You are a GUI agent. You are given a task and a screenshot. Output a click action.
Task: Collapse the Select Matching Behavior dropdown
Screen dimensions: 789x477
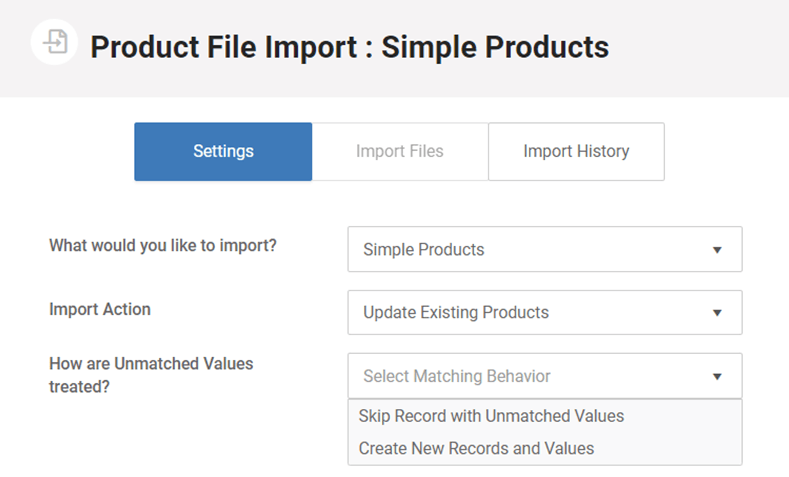[545, 376]
